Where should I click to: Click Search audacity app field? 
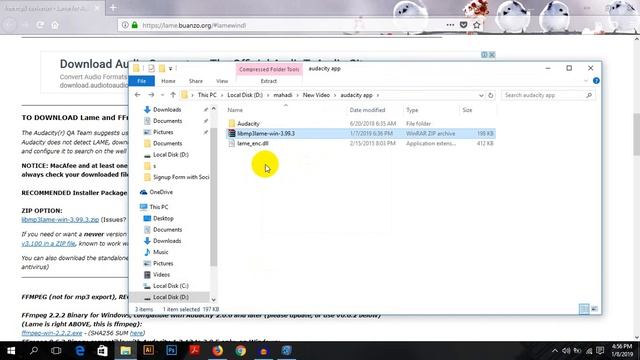coord(547,95)
